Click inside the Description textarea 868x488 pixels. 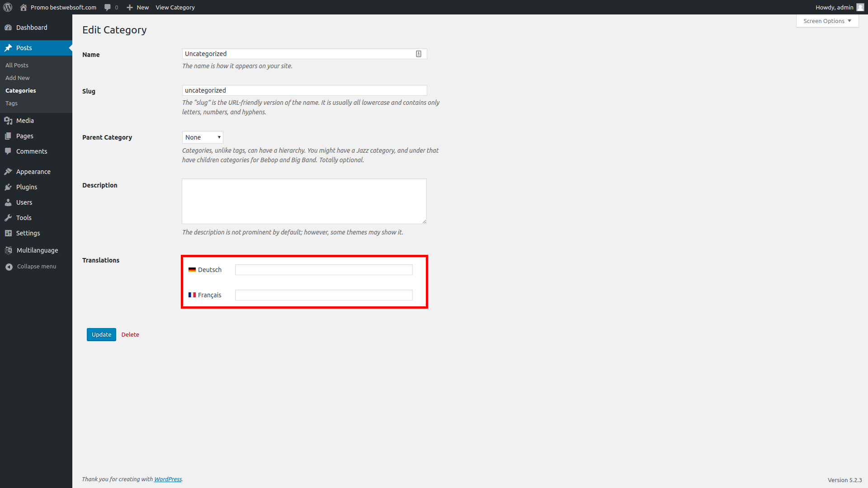point(304,201)
